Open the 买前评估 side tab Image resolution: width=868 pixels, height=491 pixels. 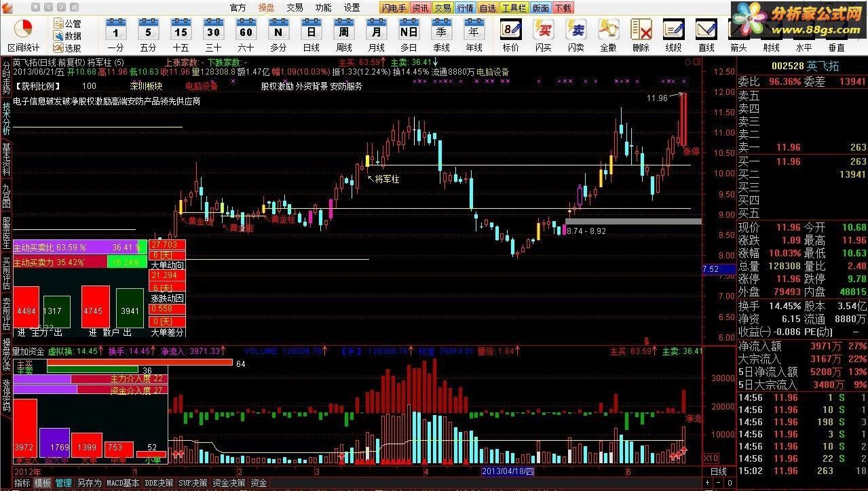(6, 272)
